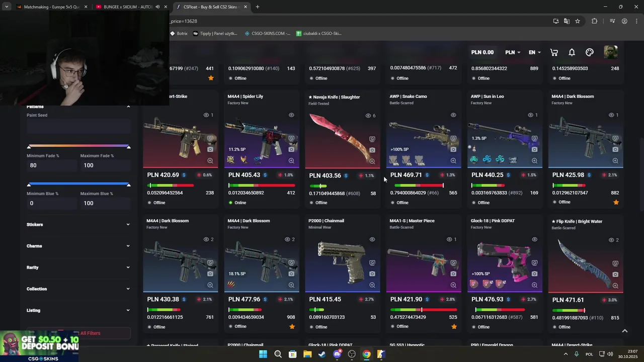Viewport: 644px width, 362px height.
Task: Inspect the Glock-18 Pink DDPAT in-game
Action: (534, 262)
